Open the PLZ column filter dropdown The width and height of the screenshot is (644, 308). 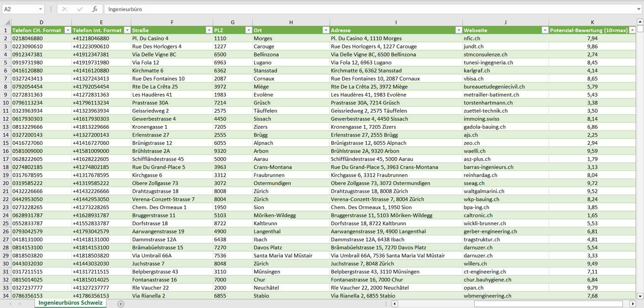[248, 30]
